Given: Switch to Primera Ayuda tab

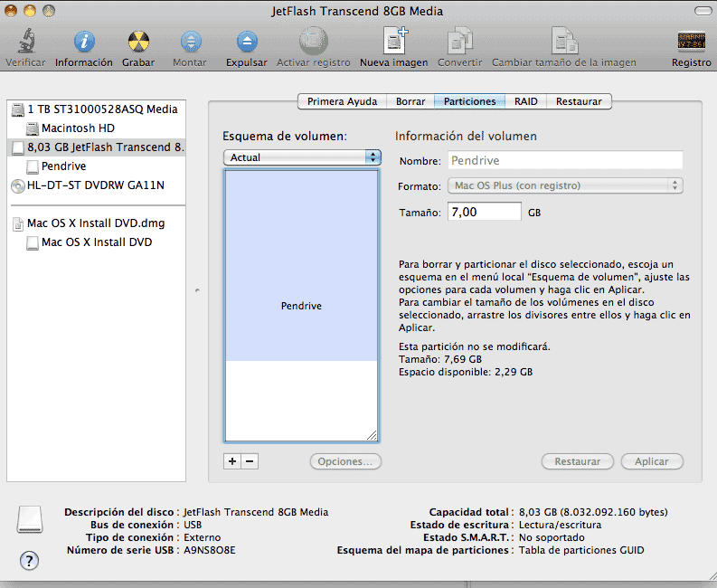Looking at the screenshot, I should coord(342,101).
